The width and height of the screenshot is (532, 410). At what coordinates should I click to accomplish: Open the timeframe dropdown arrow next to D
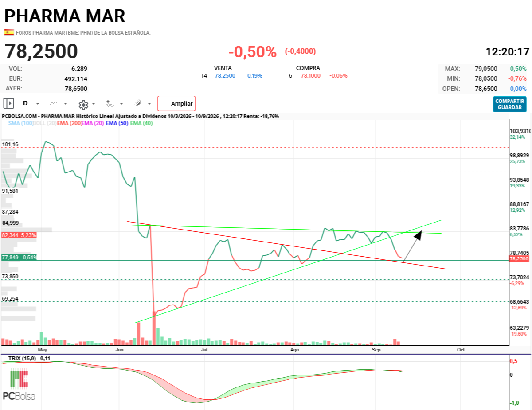38,104
